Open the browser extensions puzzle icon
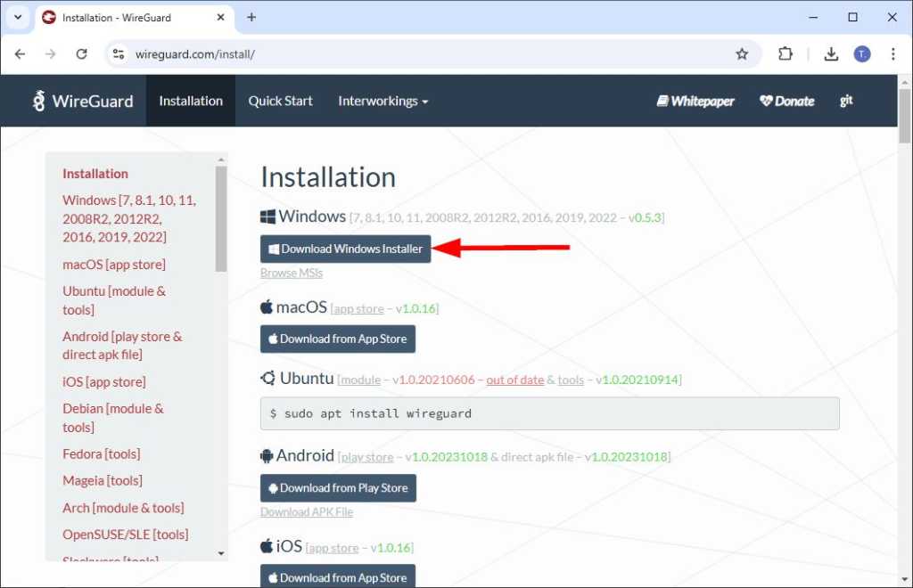The width and height of the screenshot is (913, 588). point(786,53)
